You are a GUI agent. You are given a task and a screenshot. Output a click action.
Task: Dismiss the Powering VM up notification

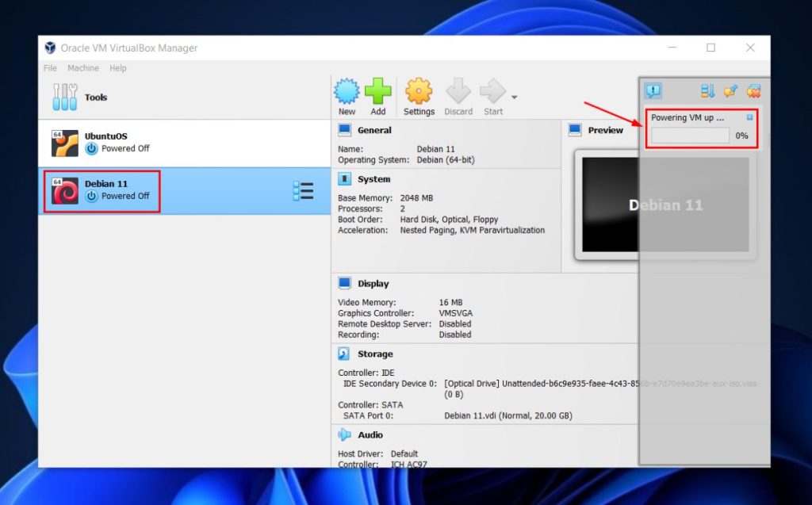[x=748, y=117]
